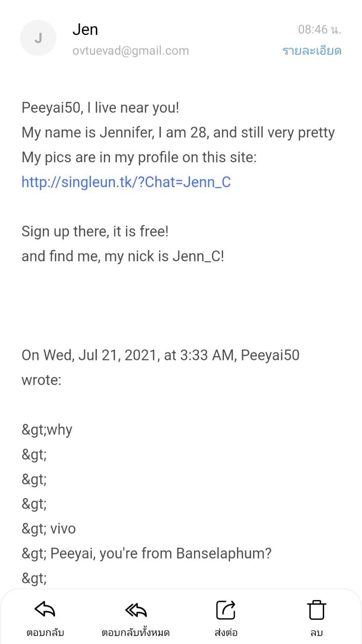Image resolution: width=362 pixels, height=644 pixels.
Task: Tap the "Peeyai50, I live near you!" line
Action: tap(100, 108)
